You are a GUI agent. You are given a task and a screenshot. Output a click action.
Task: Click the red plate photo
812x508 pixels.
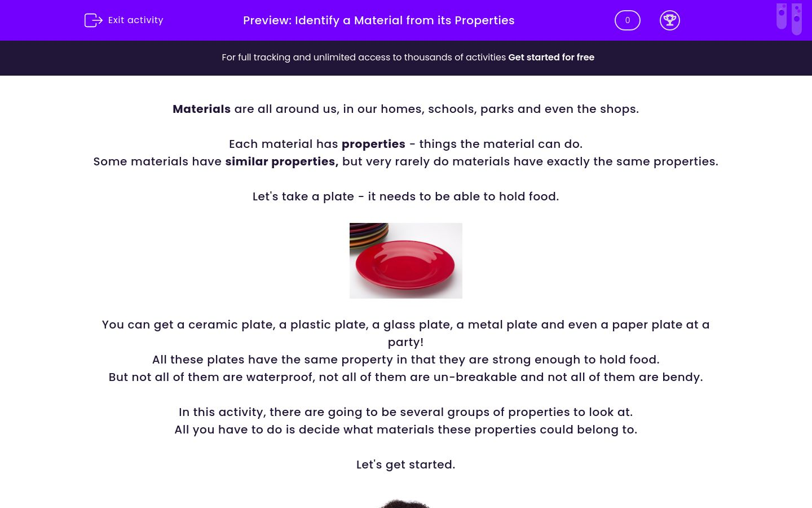click(x=406, y=261)
